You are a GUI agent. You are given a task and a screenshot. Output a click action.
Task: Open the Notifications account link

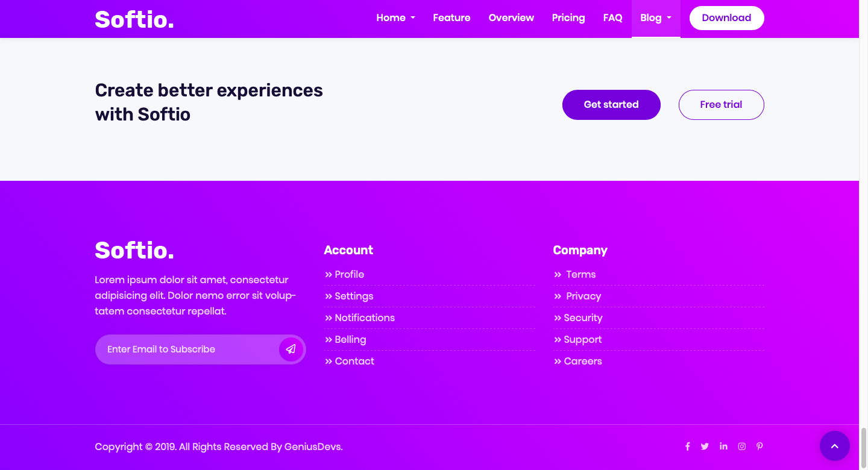click(x=365, y=318)
